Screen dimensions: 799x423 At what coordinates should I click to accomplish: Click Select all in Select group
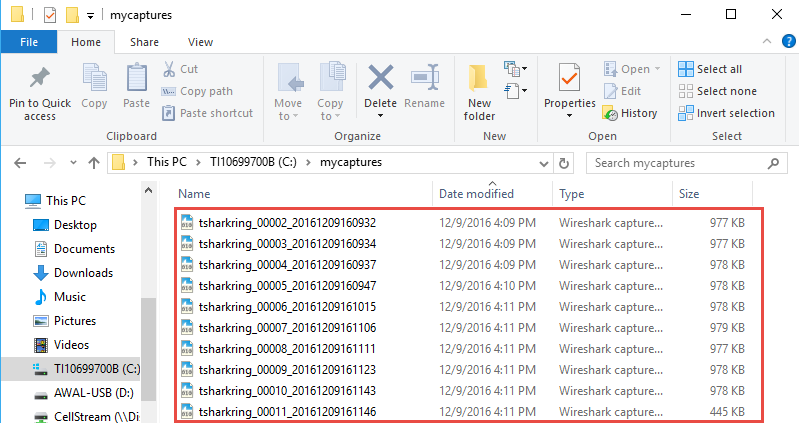pyautogui.click(x=710, y=69)
